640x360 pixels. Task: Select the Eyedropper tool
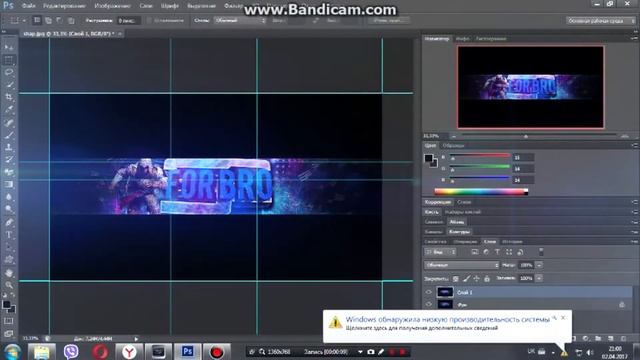click(x=9, y=110)
